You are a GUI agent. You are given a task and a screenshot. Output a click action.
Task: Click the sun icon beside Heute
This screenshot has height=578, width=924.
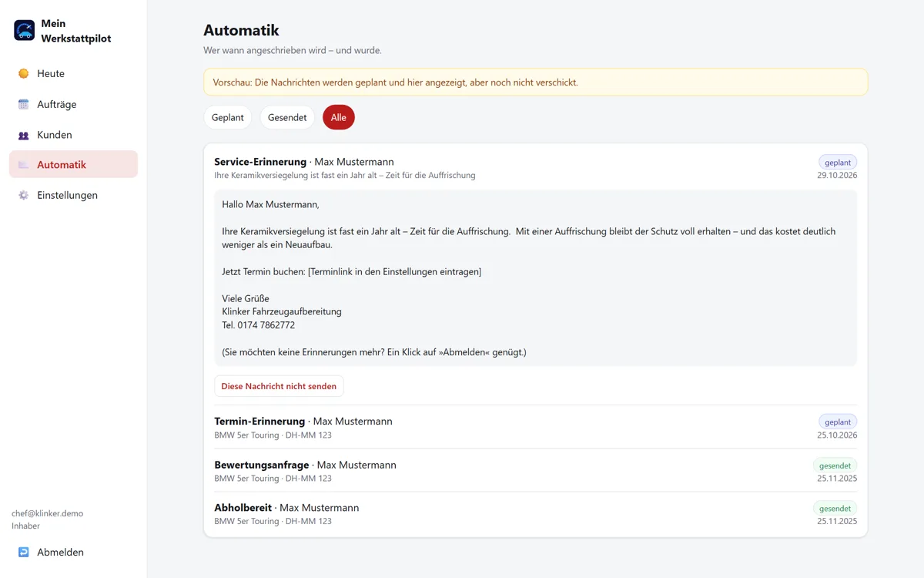point(24,74)
